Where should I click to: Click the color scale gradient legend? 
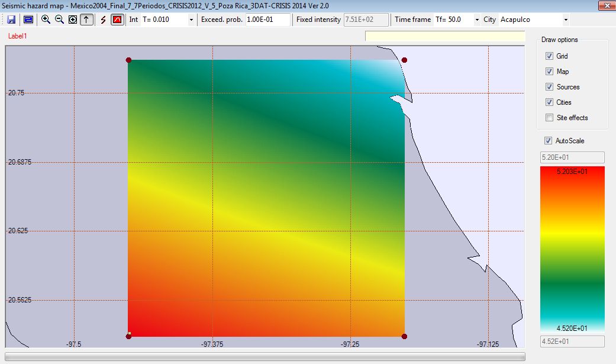[x=572, y=249]
